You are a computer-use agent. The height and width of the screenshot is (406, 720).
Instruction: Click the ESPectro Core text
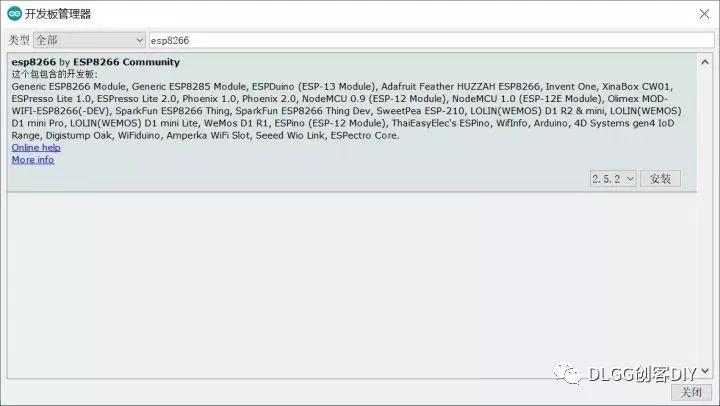[x=364, y=135]
